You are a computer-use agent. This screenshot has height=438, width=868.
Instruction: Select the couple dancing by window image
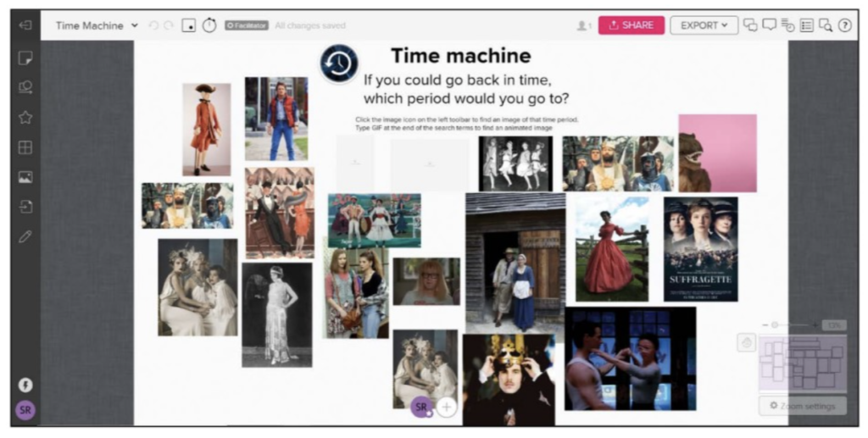pos(630,359)
